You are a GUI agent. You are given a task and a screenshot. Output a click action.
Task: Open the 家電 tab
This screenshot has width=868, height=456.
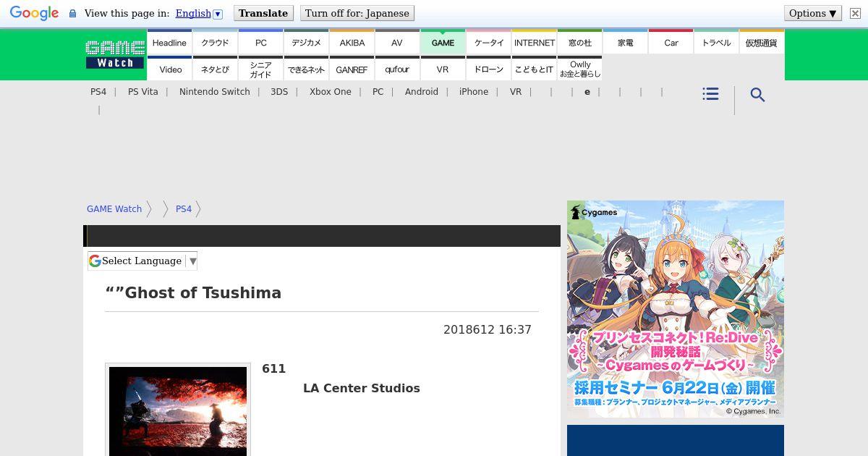point(625,42)
